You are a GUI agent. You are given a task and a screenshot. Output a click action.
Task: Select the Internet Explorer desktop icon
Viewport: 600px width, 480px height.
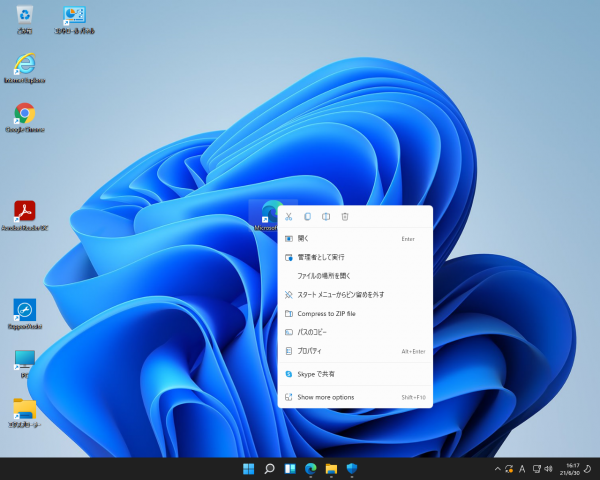click(25, 68)
